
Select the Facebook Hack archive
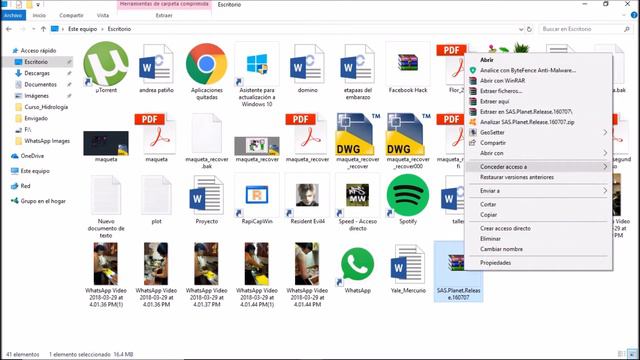(x=408, y=64)
